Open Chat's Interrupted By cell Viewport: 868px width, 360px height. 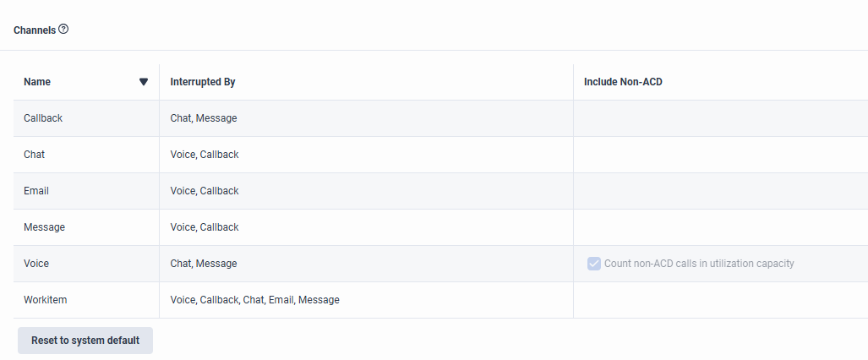click(x=205, y=155)
